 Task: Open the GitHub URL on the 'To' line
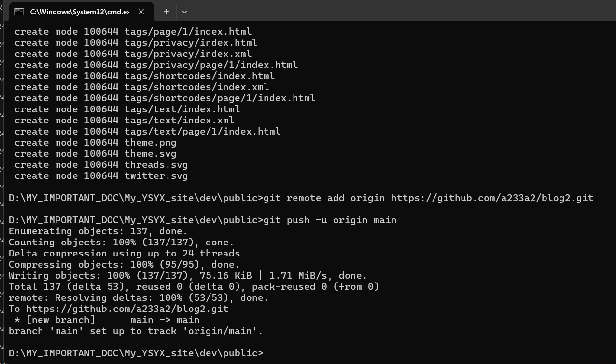click(127, 309)
